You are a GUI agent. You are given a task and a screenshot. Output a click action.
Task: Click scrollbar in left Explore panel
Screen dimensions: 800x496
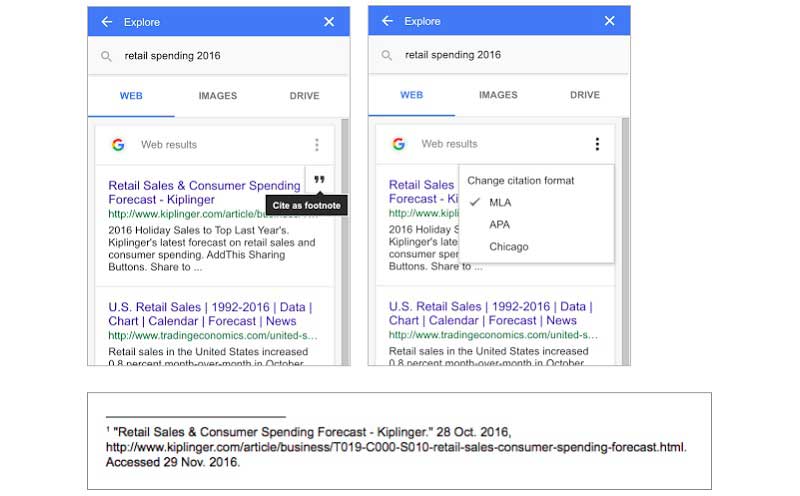[x=345, y=242]
